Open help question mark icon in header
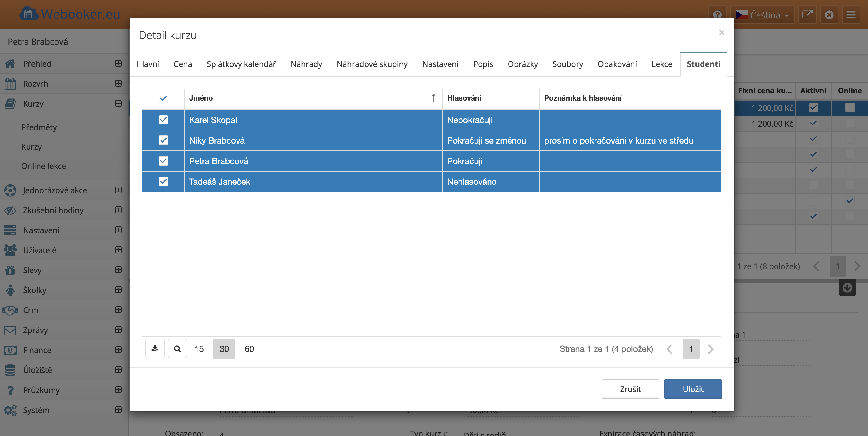 717,15
